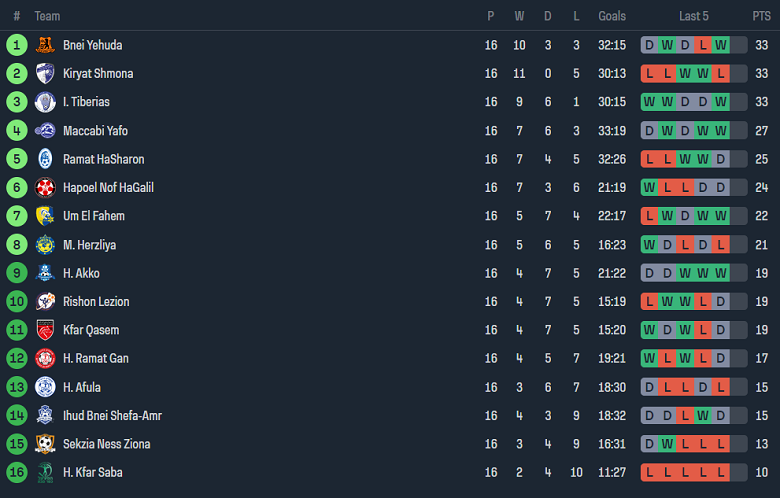Viewport: 780px width, 498px height.
Task: Open the Ramat HaSharon team link
Action: (x=103, y=159)
